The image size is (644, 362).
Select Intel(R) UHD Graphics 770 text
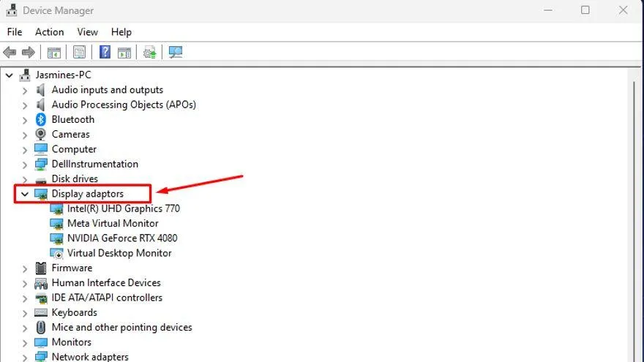tap(124, 208)
